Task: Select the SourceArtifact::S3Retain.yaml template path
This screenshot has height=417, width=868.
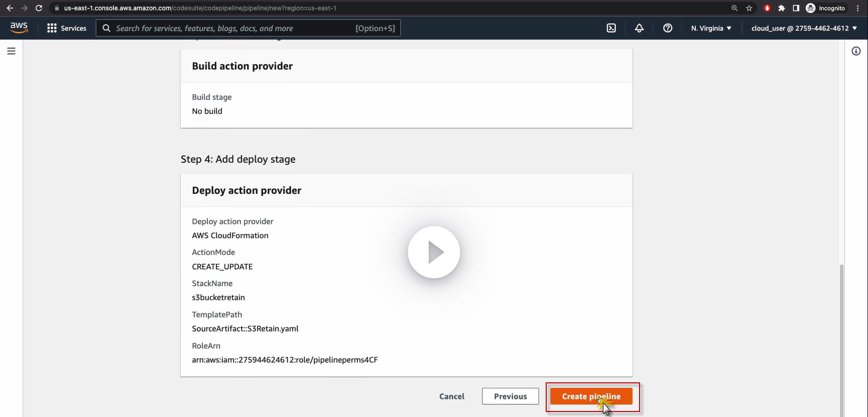Action: (245, 329)
